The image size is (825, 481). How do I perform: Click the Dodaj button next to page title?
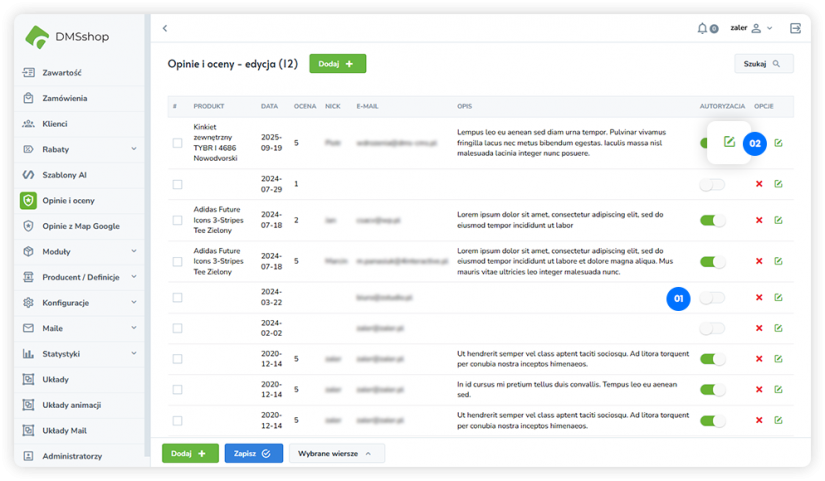pyautogui.click(x=337, y=64)
